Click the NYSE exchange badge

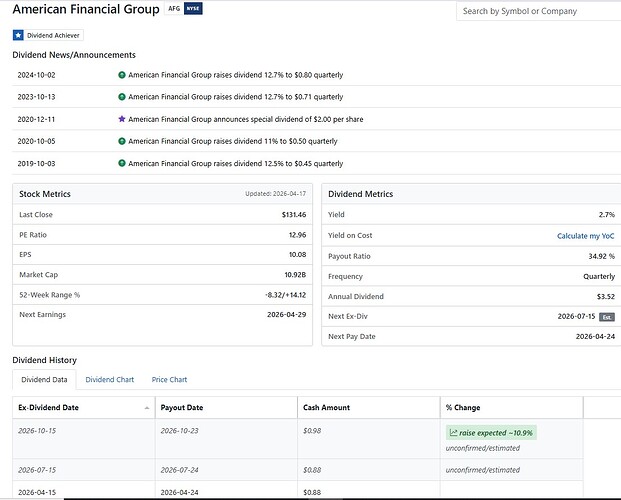(x=193, y=8)
